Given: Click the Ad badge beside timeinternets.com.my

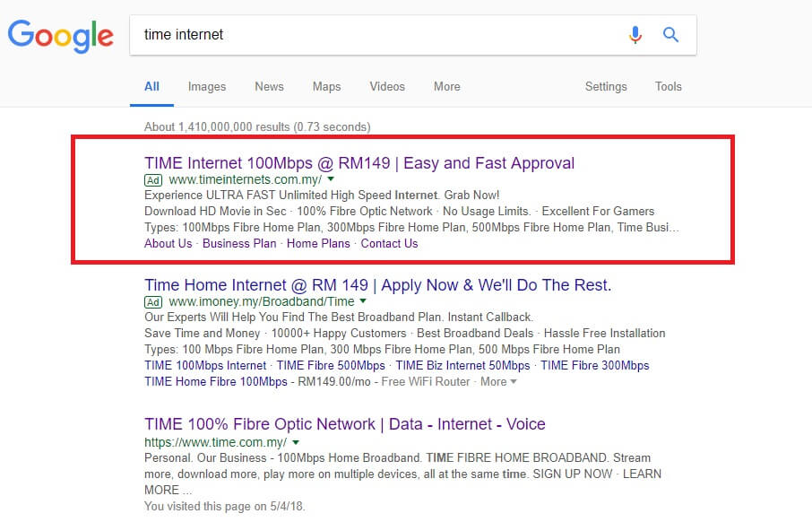Looking at the screenshot, I should (153, 180).
